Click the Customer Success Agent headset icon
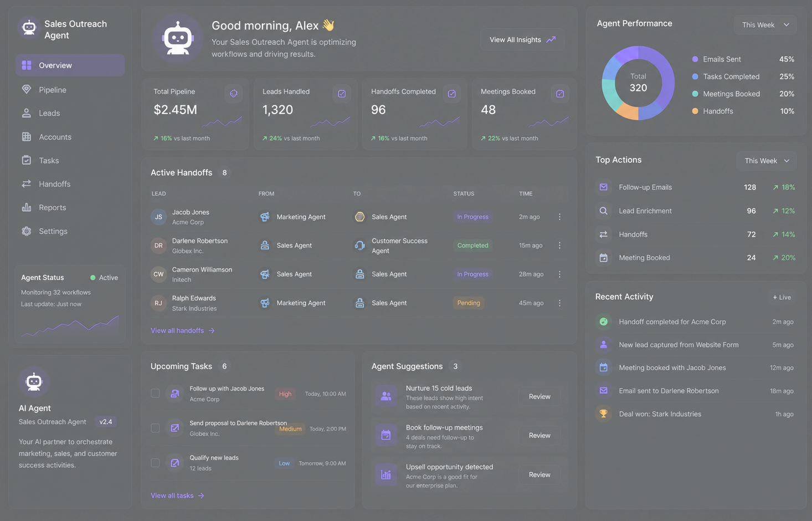 pos(359,246)
